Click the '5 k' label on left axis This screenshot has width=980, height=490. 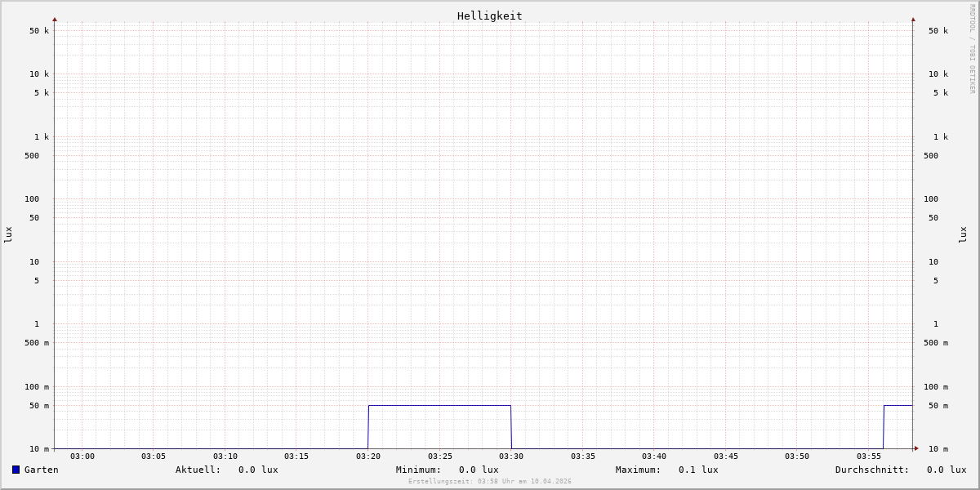point(42,93)
